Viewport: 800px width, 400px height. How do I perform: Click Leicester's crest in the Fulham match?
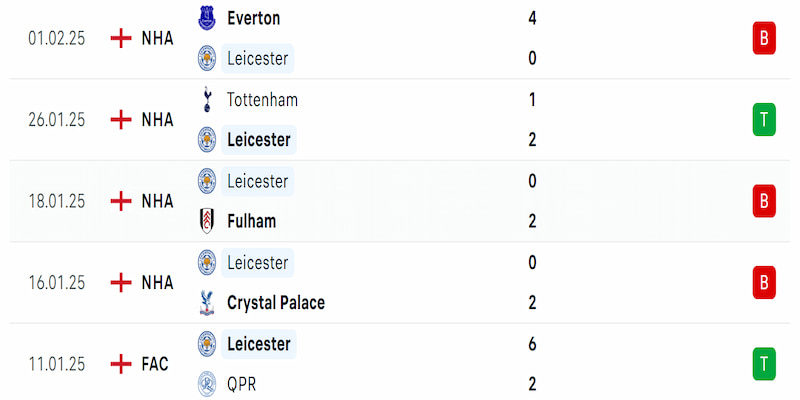pyautogui.click(x=207, y=181)
